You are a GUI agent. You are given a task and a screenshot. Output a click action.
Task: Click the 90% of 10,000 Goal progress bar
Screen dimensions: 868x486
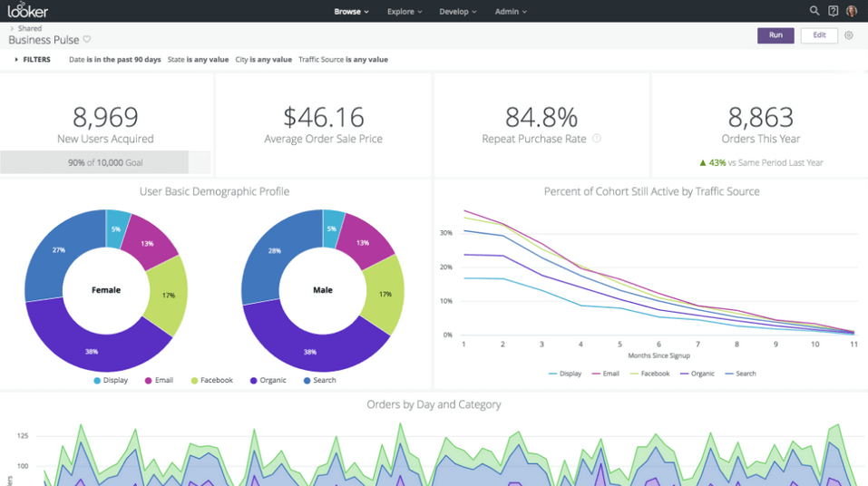105,162
